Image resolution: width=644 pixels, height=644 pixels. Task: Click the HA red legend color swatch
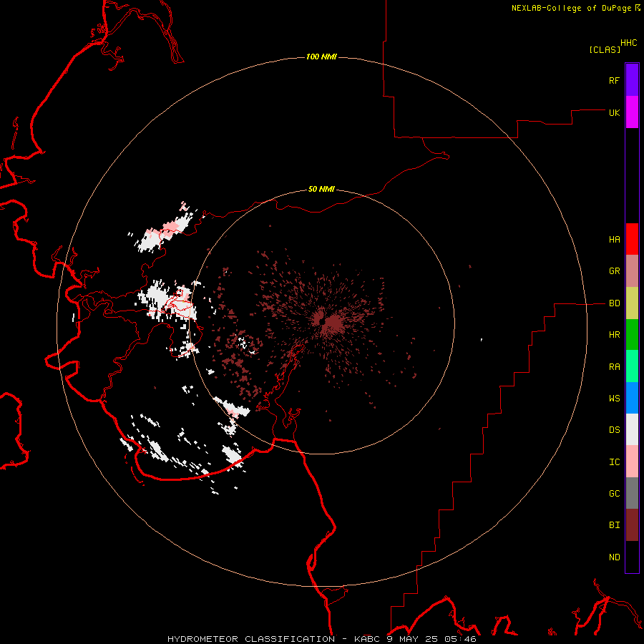(632, 239)
